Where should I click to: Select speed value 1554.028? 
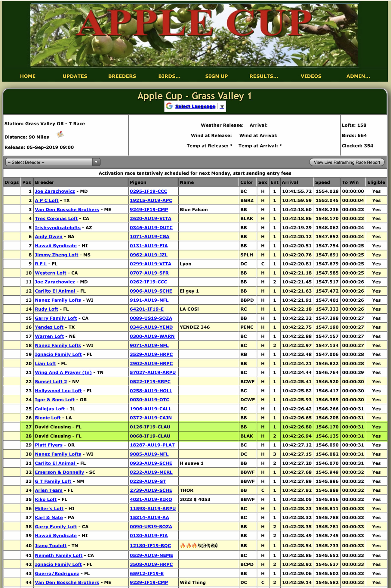tap(327, 191)
